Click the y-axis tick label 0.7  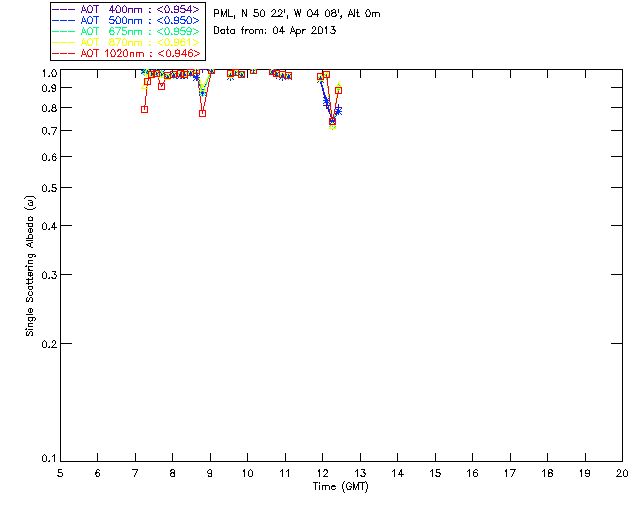click(x=49, y=131)
